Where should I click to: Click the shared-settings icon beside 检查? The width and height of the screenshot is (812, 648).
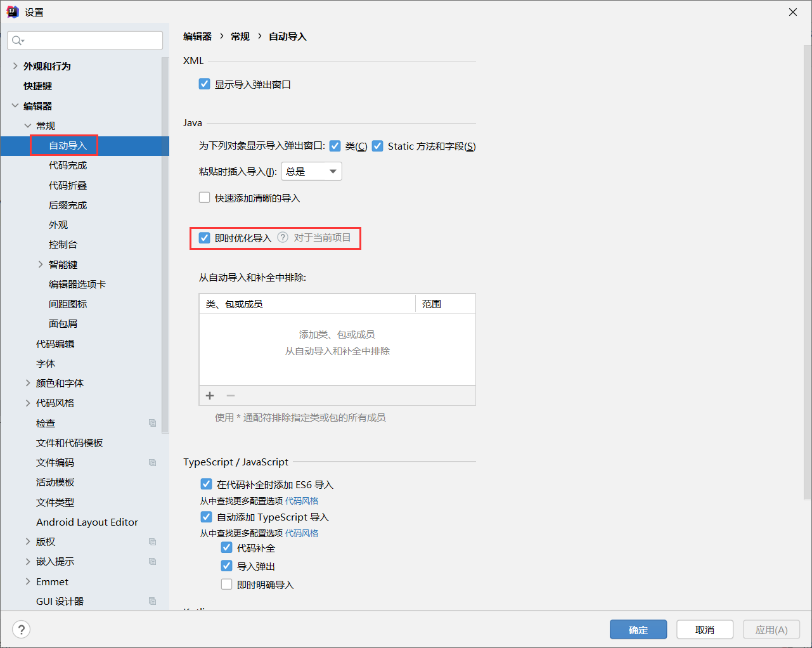[x=152, y=422]
